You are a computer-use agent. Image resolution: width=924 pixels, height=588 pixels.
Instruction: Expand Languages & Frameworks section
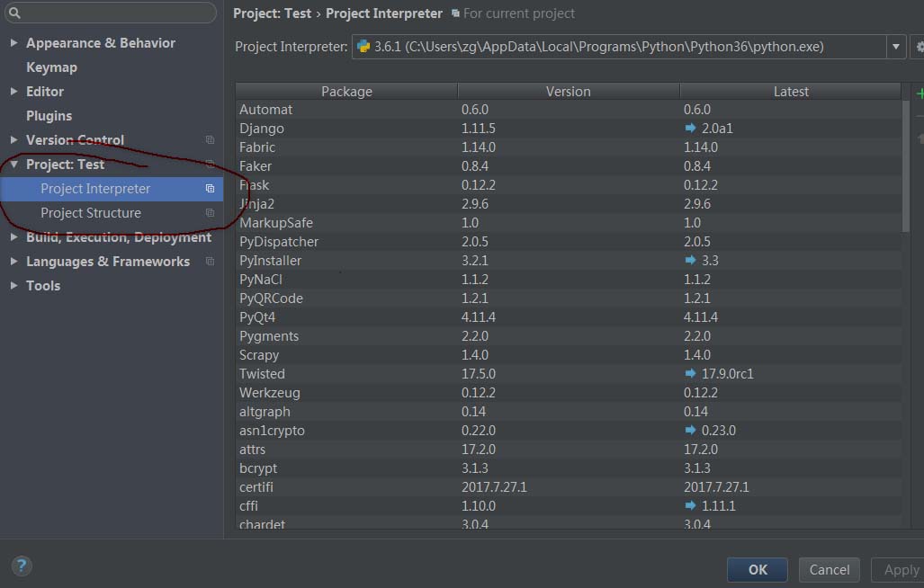tap(13, 262)
